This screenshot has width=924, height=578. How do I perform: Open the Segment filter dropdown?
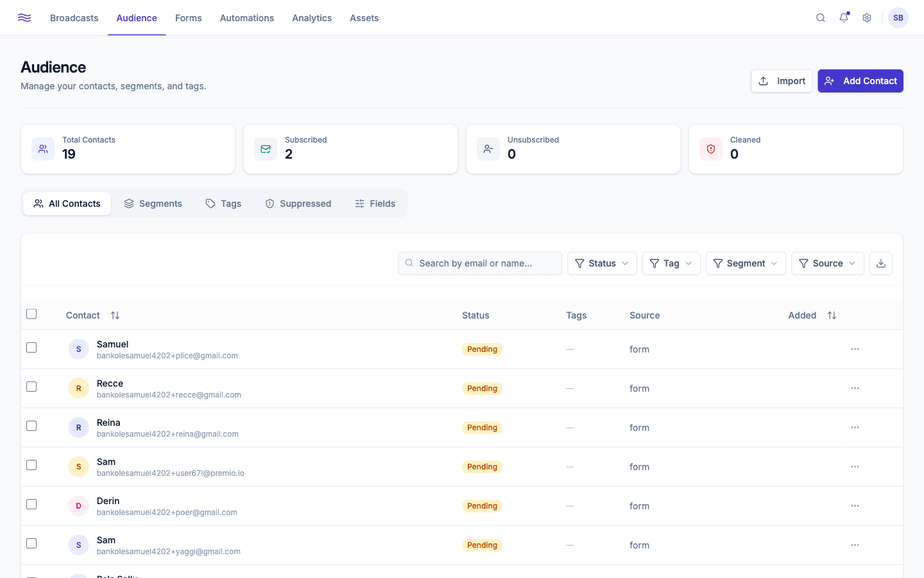click(746, 263)
